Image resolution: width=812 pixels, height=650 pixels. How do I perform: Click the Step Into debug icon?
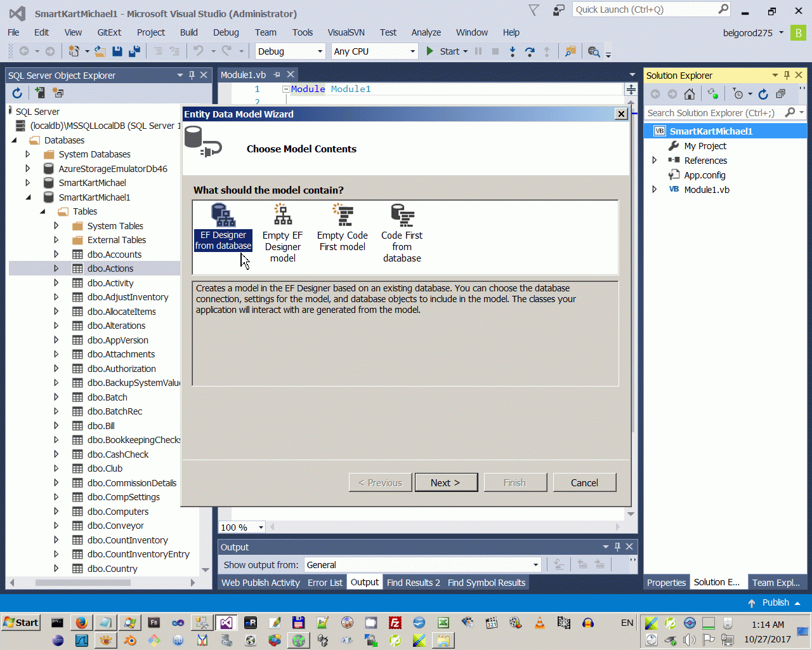(513, 51)
